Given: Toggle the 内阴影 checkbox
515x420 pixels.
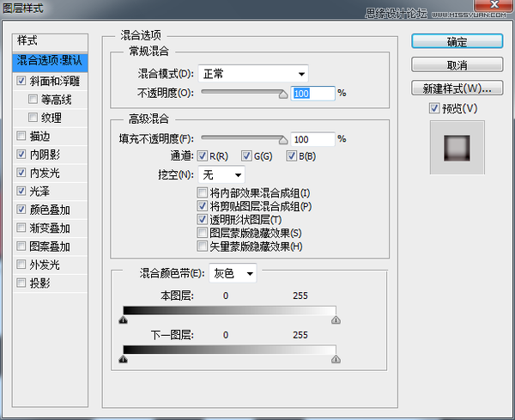Looking at the screenshot, I should point(21,154).
